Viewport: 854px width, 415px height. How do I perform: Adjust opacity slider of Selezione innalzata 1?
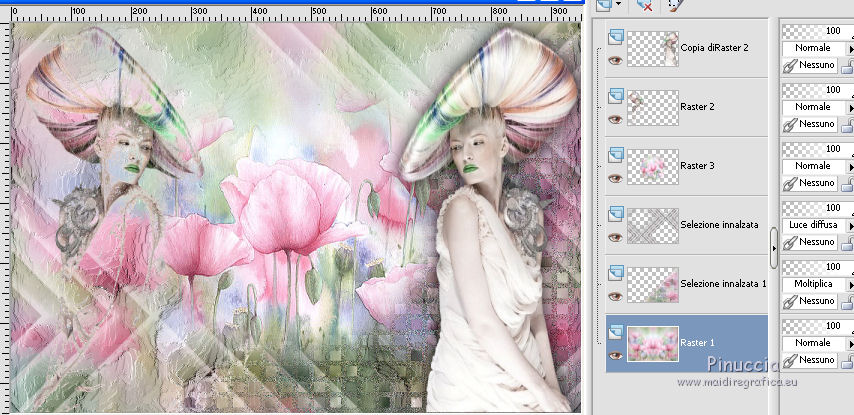pyautogui.click(x=818, y=267)
